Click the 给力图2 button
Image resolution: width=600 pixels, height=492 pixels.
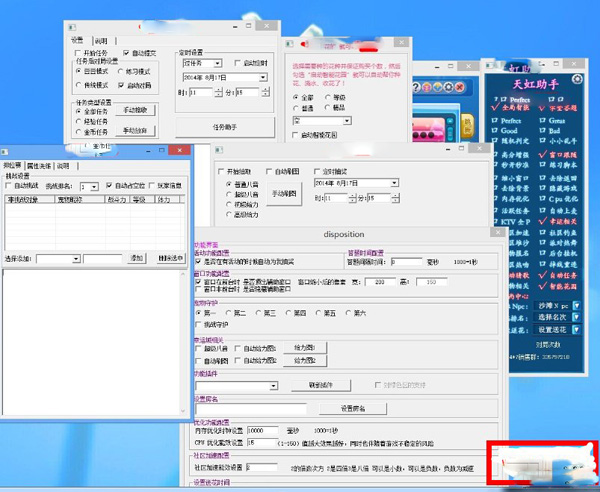(305, 360)
